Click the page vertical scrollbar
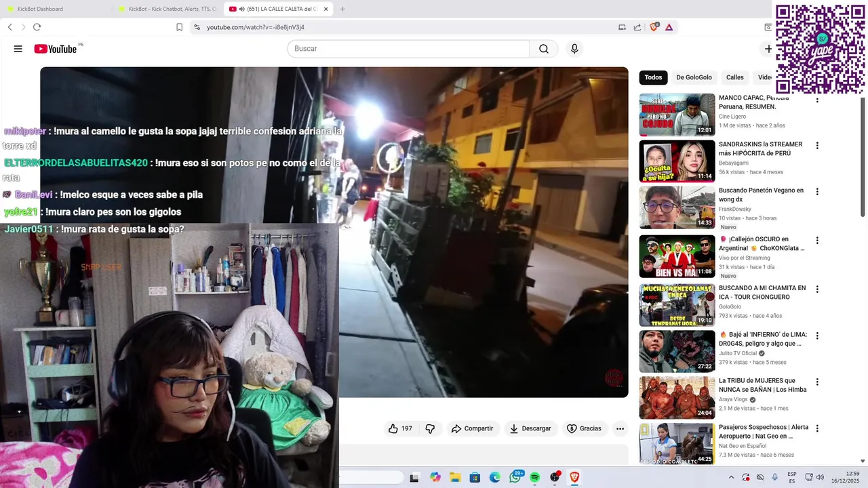Viewport: 868px width, 488px height. point(863,157)
